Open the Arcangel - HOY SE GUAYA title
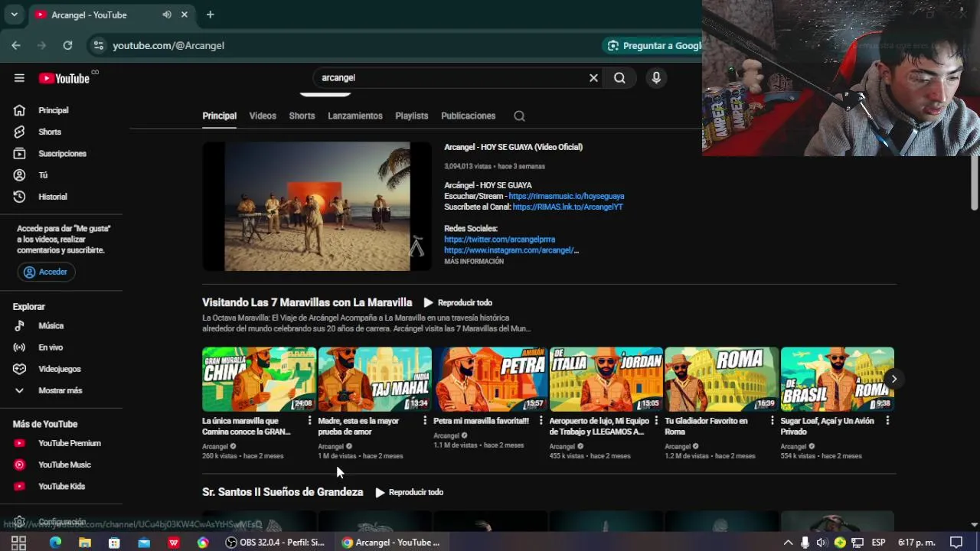Viewport: 980px width, 551px height. pyautogui.click(x=513, y=147)
